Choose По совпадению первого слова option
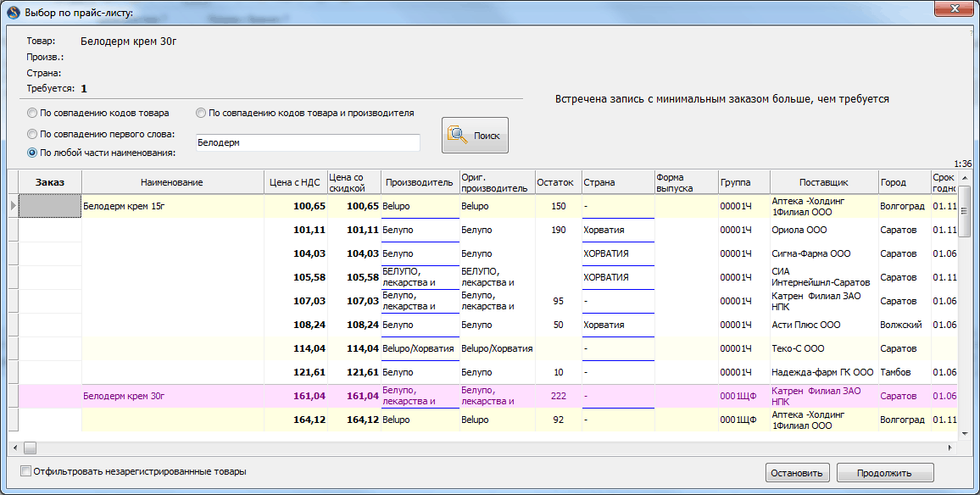The image size is (980, 495). (101, 134)
